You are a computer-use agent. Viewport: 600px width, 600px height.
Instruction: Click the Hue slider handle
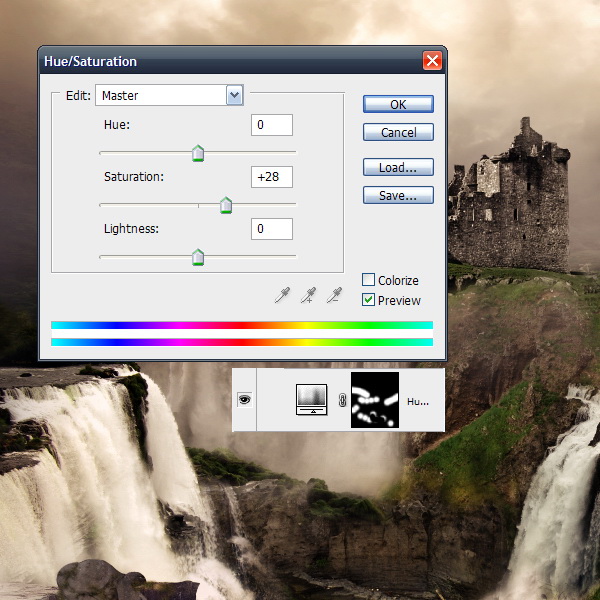click(198, 152)
